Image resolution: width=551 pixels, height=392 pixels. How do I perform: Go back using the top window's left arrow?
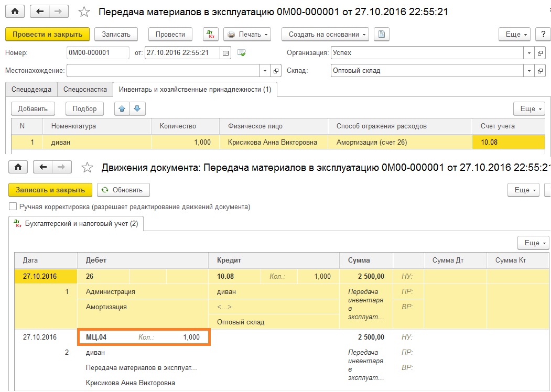click(x=39, y=12)
